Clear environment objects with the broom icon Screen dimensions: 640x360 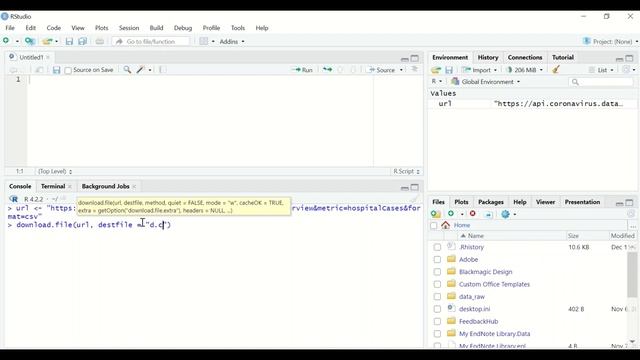[x=556, y=70]
